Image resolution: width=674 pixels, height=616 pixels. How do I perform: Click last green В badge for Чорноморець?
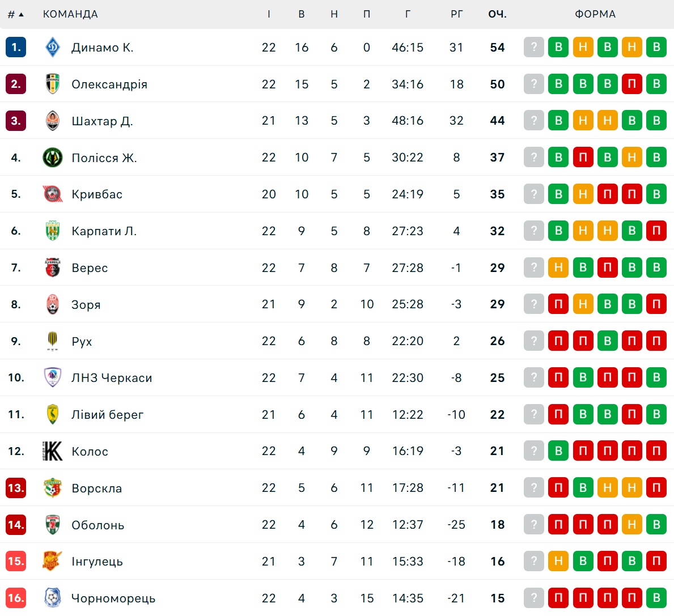(x=656, y=598)
